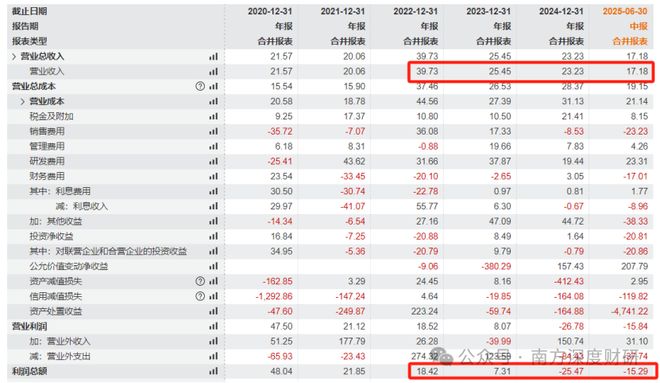The image size is (660, 383).
Task: Click the help icon beside 营业总成本
Action: [x=200, y=86]
